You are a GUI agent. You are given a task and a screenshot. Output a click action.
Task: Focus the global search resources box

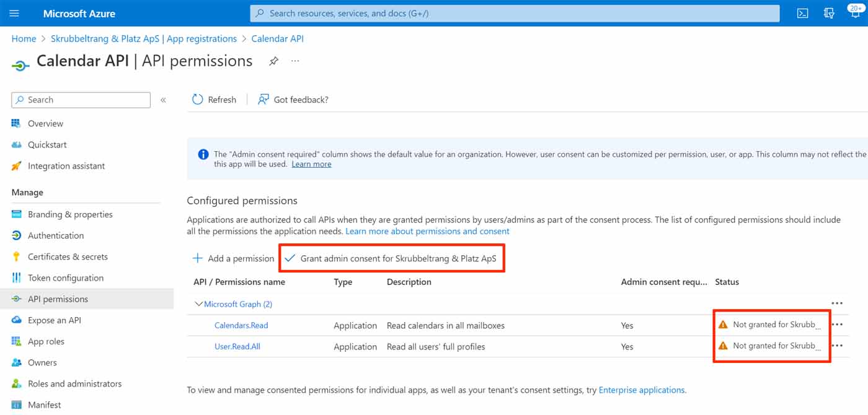[x=515, y=13]
